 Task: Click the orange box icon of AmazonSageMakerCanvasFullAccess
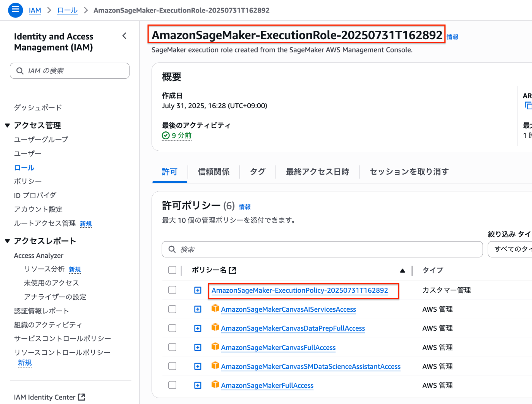pos(215,346)
